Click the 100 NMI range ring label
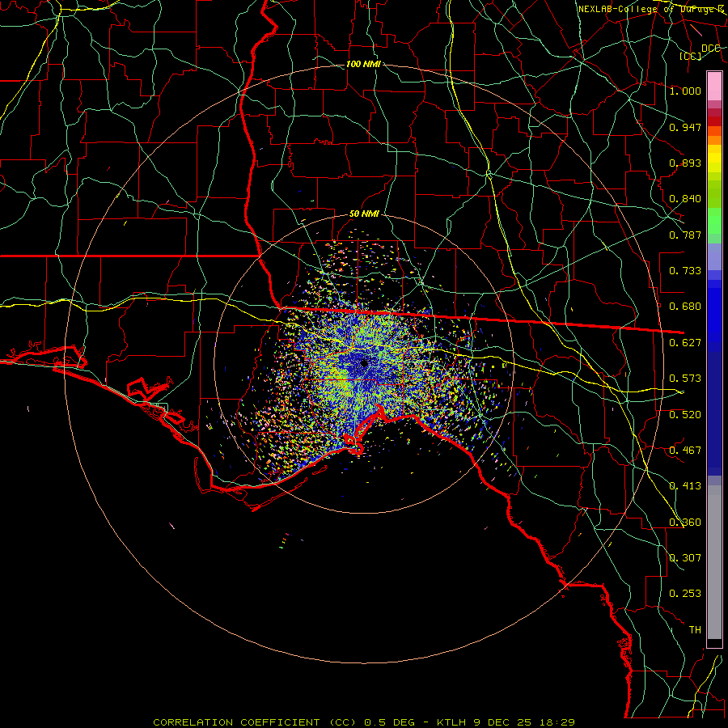The width and height of the screenshot is (728, 728). [363, 64]
